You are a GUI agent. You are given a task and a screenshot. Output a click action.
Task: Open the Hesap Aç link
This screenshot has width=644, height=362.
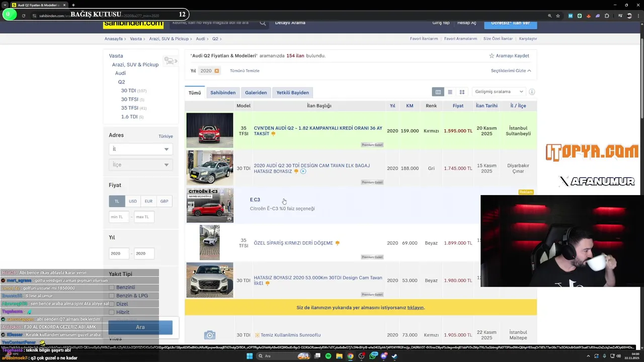tap(467, 23)
